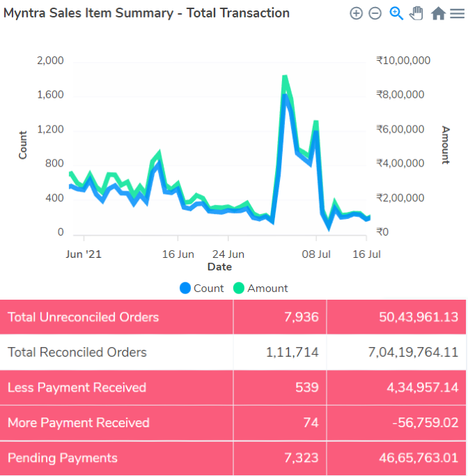Open the chart hamburger menu
This screenshot has width=468, height=476.
click(457, 13)
